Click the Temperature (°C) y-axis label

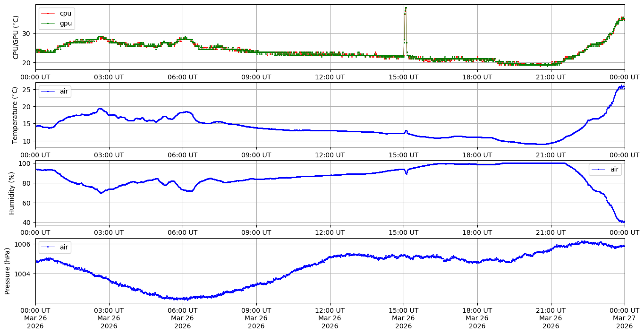coord(16,115)
